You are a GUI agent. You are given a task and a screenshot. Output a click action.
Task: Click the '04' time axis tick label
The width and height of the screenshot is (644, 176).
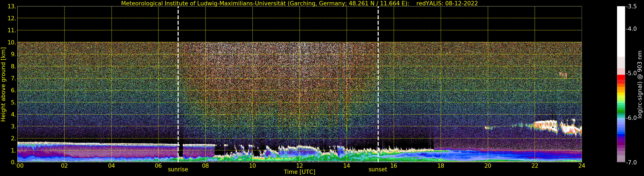[111, 166]
